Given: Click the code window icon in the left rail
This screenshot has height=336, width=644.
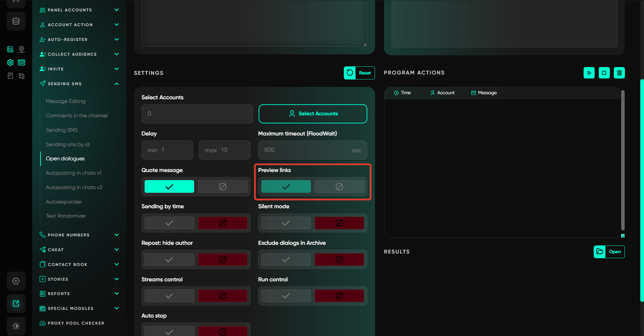Looking at the screenshot, I should tap(21, 62).
